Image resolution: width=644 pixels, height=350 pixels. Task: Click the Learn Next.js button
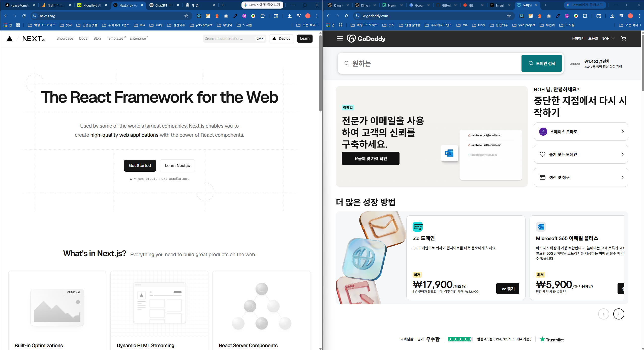coord(177,166)
